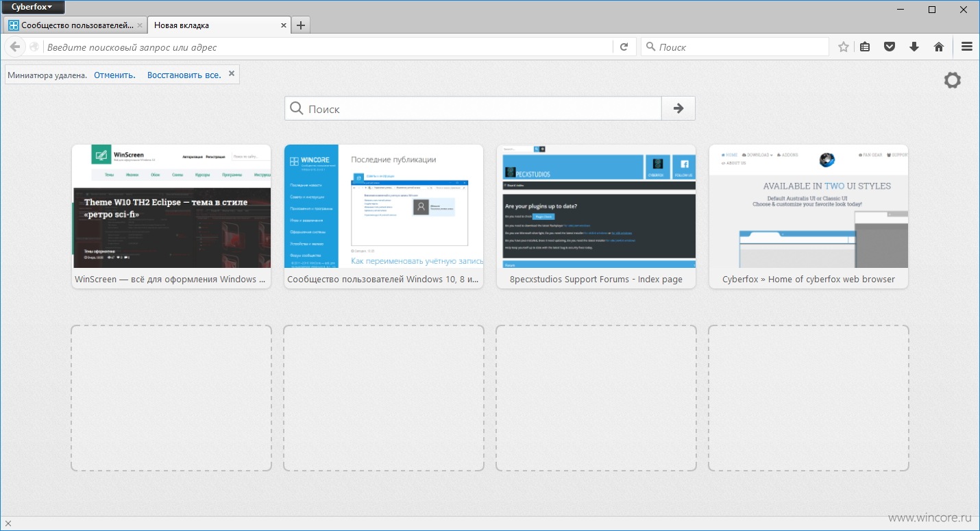Click the Сообщество пользователей Windows 10 caption

click(383, 279)
